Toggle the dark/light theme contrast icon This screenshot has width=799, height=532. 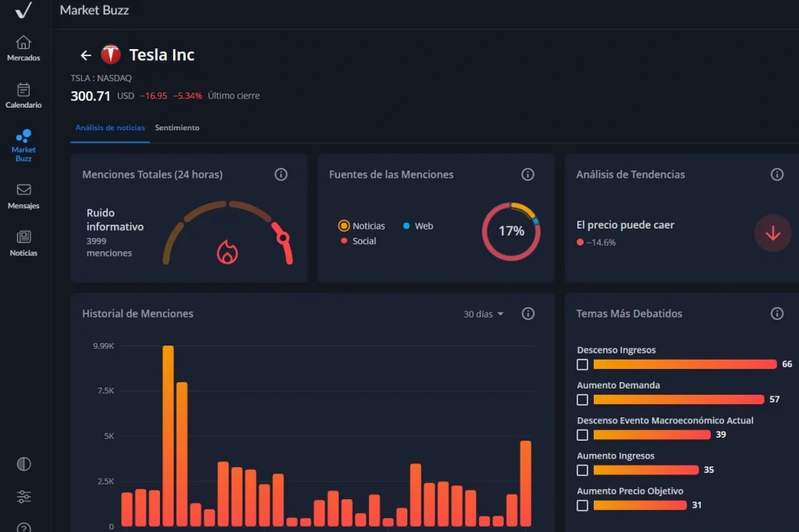24,463
